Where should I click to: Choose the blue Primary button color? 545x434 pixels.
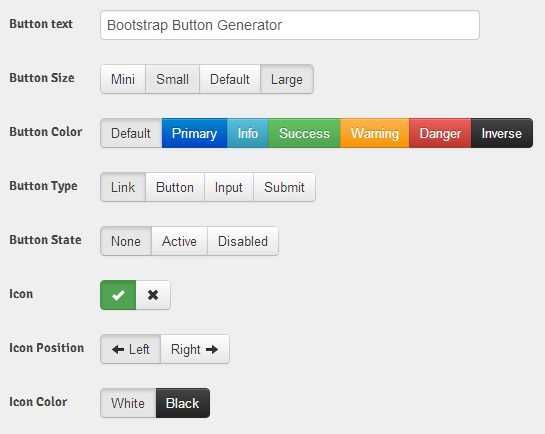click(194, 133)
